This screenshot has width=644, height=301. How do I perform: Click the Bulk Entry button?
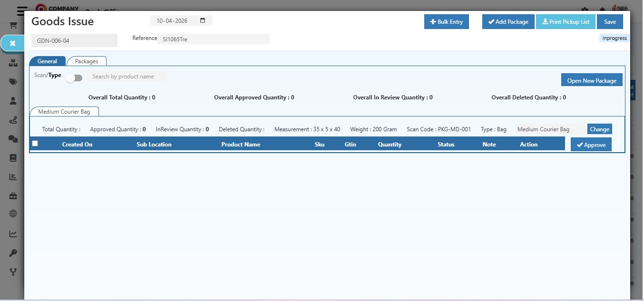446,22
